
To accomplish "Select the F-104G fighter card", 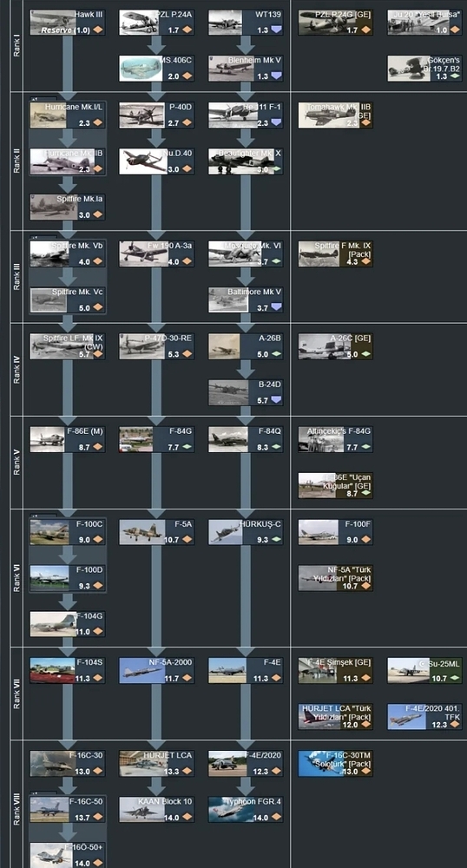I will 68,624.
